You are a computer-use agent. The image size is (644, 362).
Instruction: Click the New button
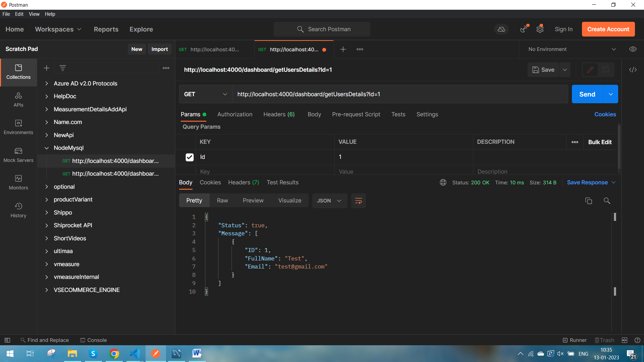tap(137, 49)
